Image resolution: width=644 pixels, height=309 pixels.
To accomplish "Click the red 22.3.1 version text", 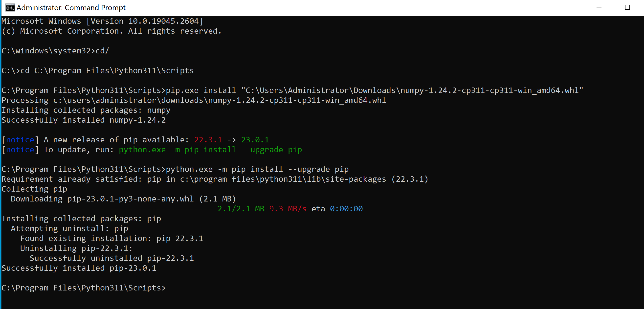I will click(x=208, y=140).
